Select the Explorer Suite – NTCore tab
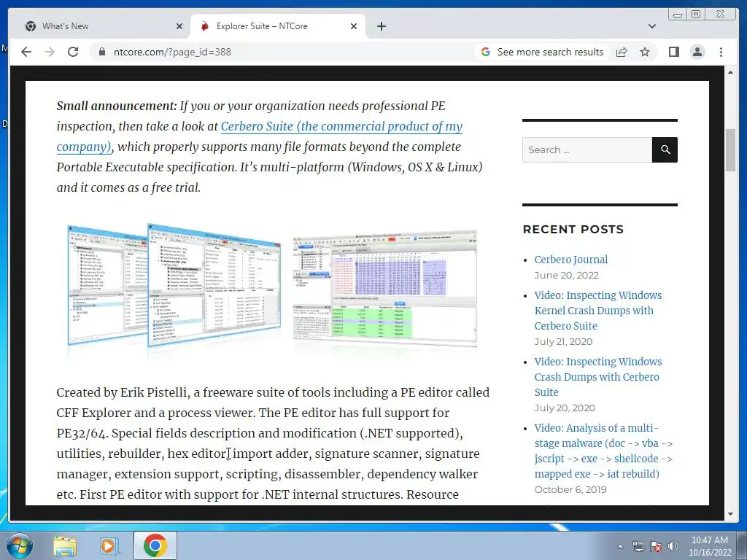747x560 pixels. coord(278,26)
